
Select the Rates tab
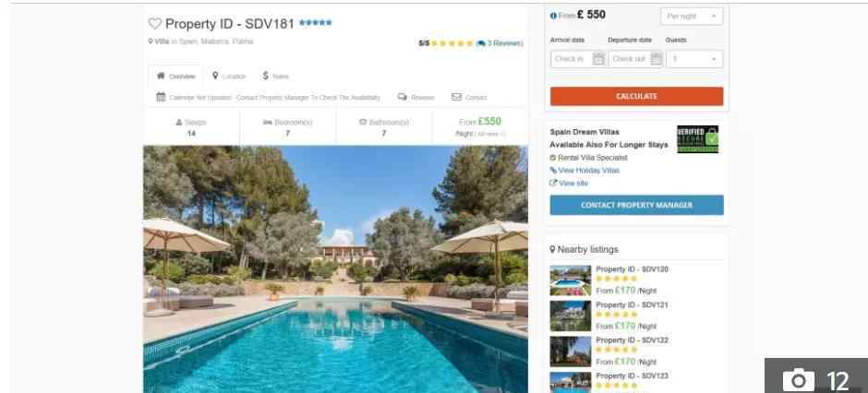[276, 76]
